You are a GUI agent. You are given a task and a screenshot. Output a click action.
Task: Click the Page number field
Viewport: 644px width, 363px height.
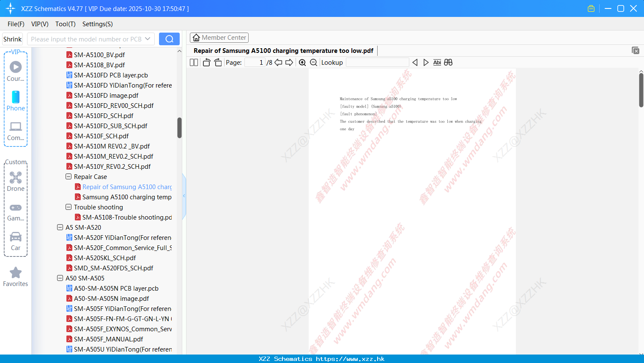(255, 63)
